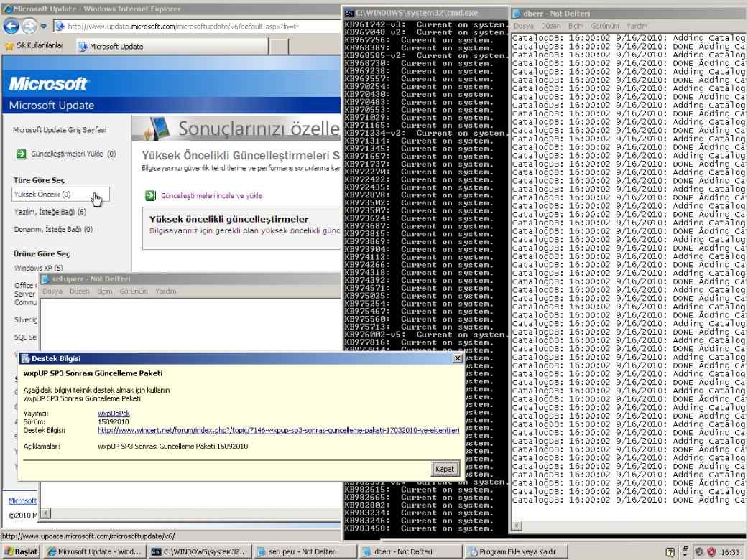This screenshot has height=560, width=748.
Task: Open the wincert.net support forum link
Action: pos(278,430)
